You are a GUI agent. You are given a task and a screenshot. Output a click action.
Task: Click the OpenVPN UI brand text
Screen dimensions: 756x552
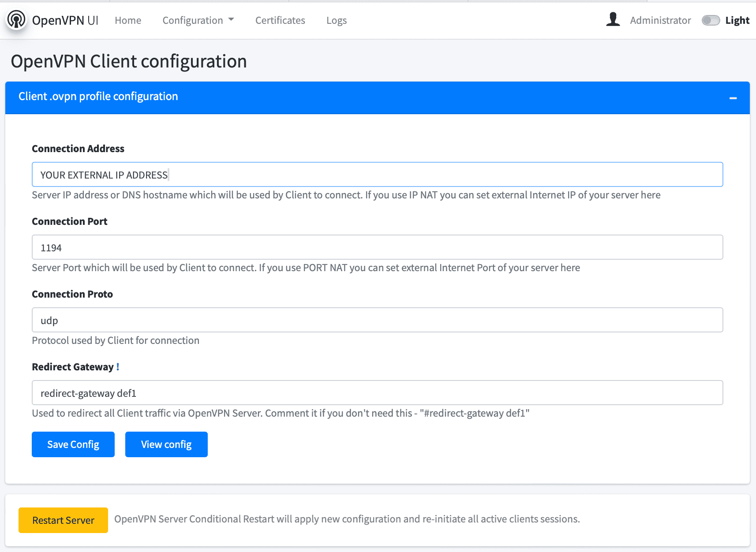(x=65, y=20)
